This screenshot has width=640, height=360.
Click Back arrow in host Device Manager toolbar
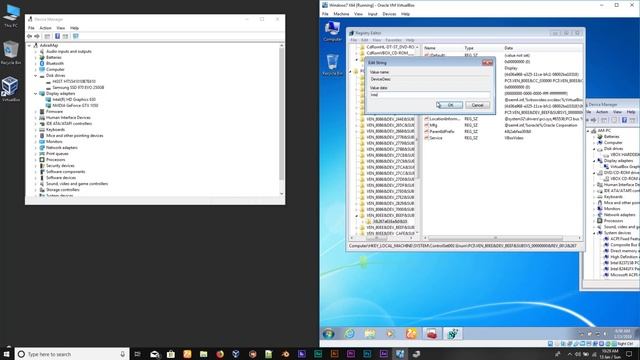(29, 36)
